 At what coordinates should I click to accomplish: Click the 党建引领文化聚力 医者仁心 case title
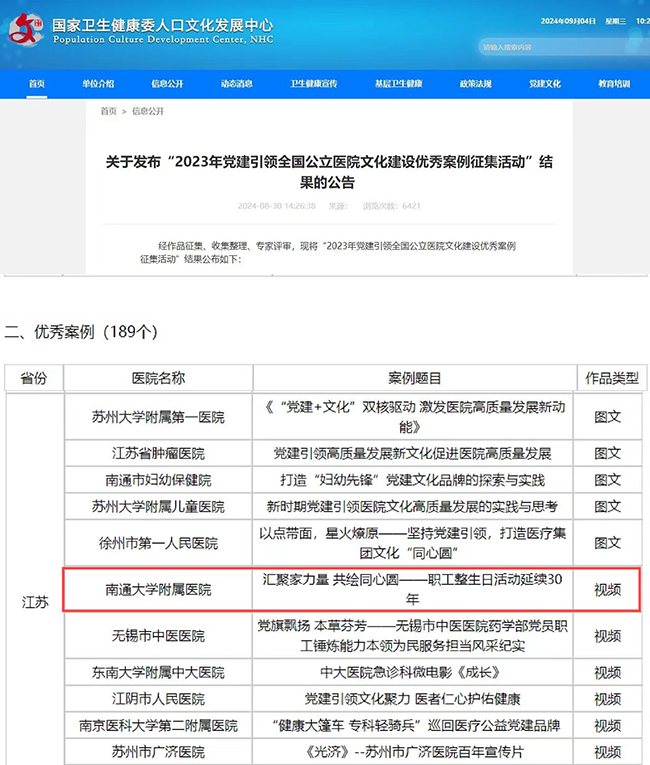(412, 699)
